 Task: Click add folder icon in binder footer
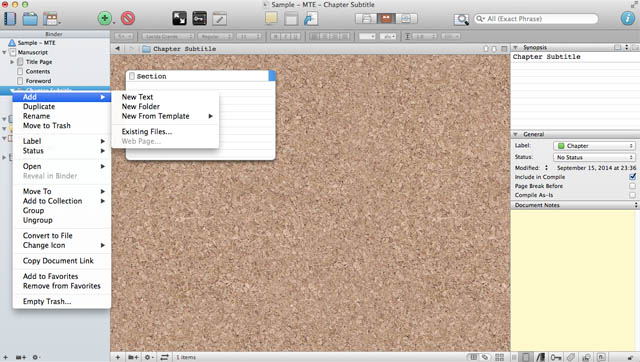click(21, 357)
